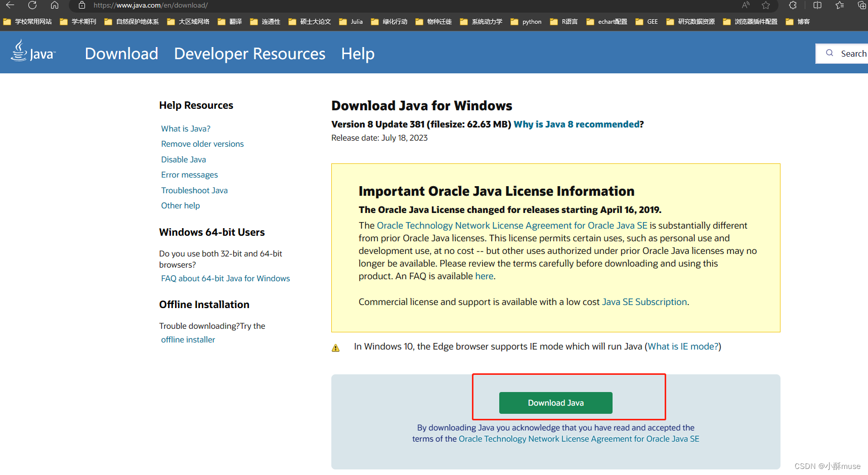The width and height of the screenshot is (868, 475).
Task: Click the 'Offline Installation' heading
Action: [x=204, y=305]
